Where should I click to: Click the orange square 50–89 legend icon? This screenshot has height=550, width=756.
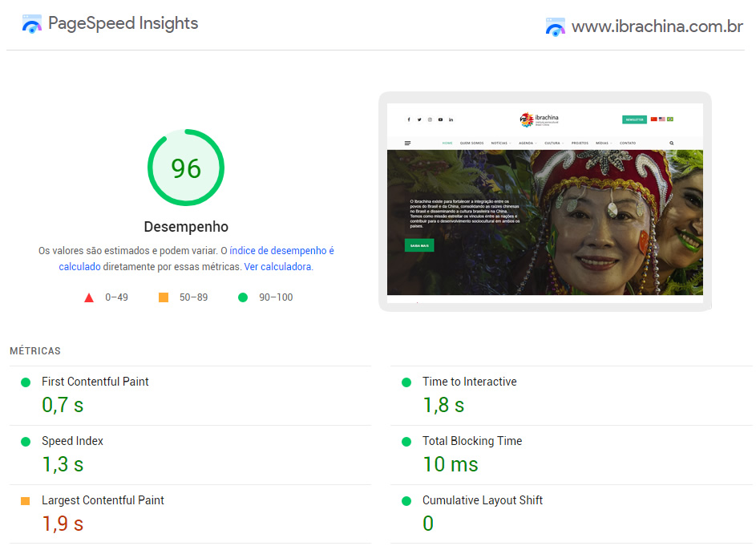point(164,297)
